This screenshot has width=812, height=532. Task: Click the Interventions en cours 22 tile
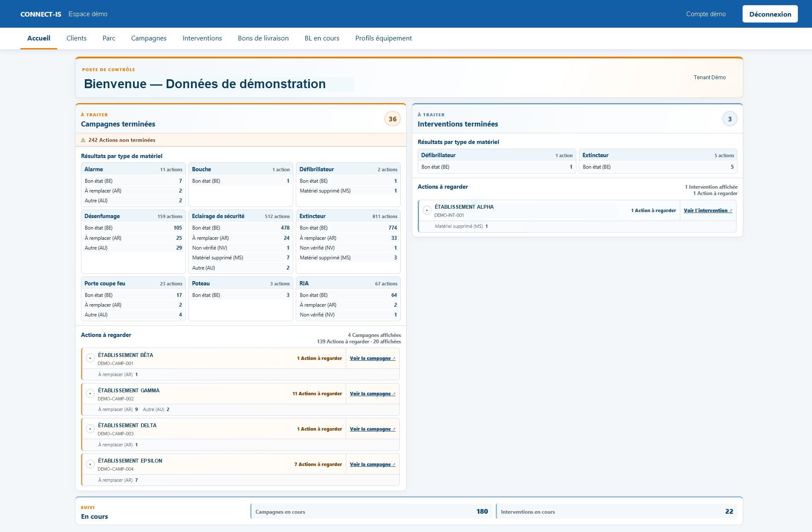pyautogui.click(x=617, y=512)
